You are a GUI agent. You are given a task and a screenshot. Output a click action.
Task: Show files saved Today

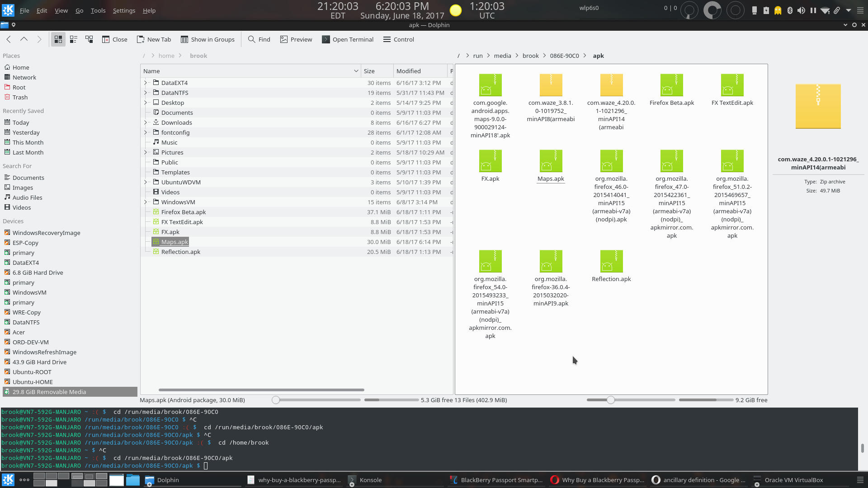point(21,122)
